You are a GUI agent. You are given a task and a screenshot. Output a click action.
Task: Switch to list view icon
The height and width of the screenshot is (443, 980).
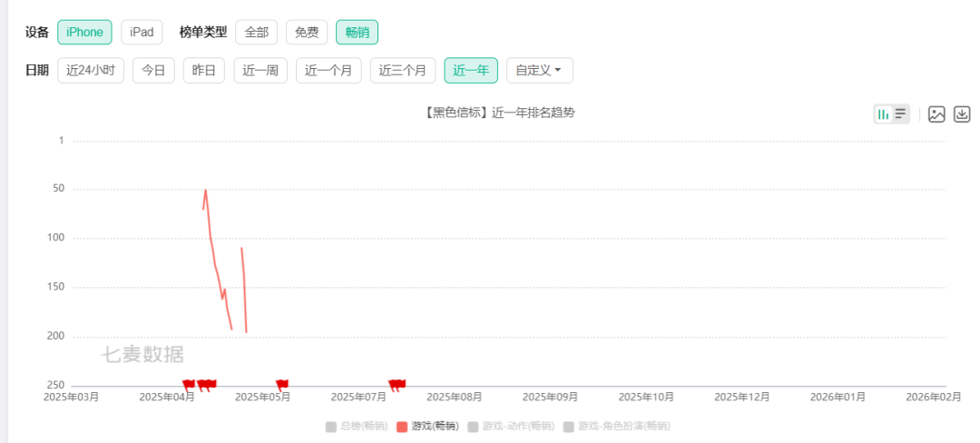click(x=900, y=114)
